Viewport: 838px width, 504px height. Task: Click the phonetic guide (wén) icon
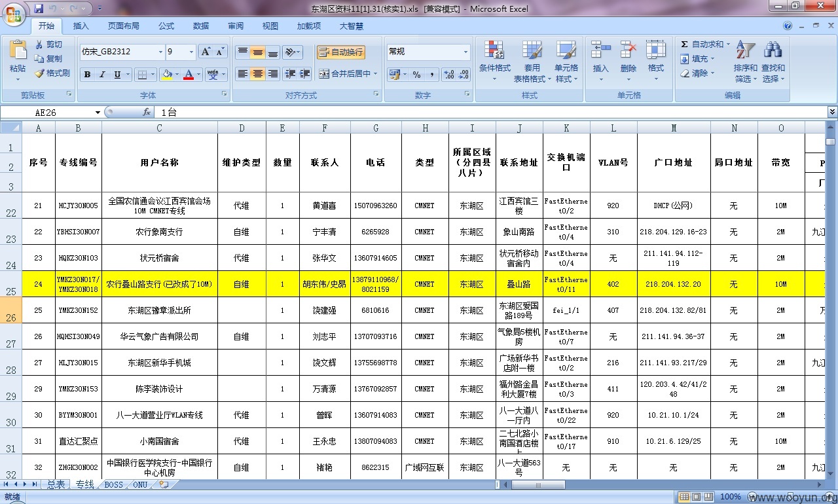213,75
